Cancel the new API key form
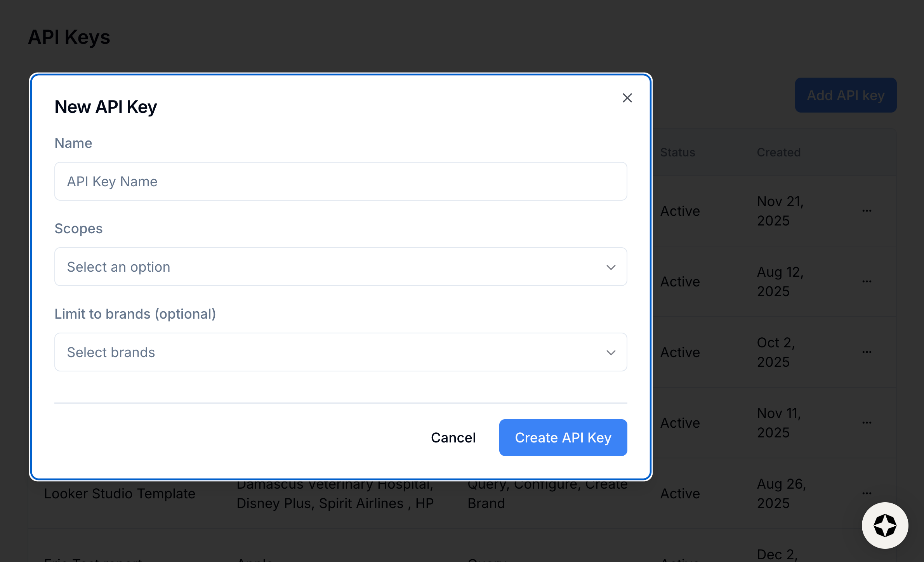 (x=453, y=437)
